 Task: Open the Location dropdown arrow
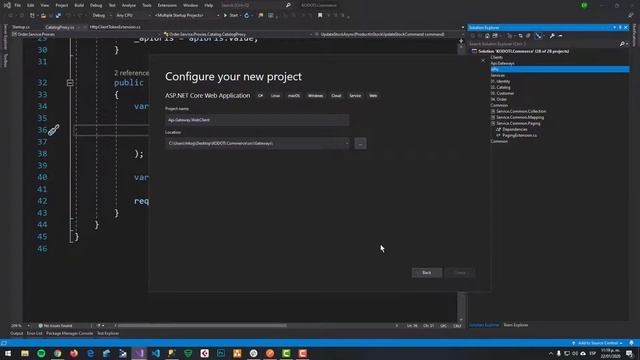coord(347,143)
